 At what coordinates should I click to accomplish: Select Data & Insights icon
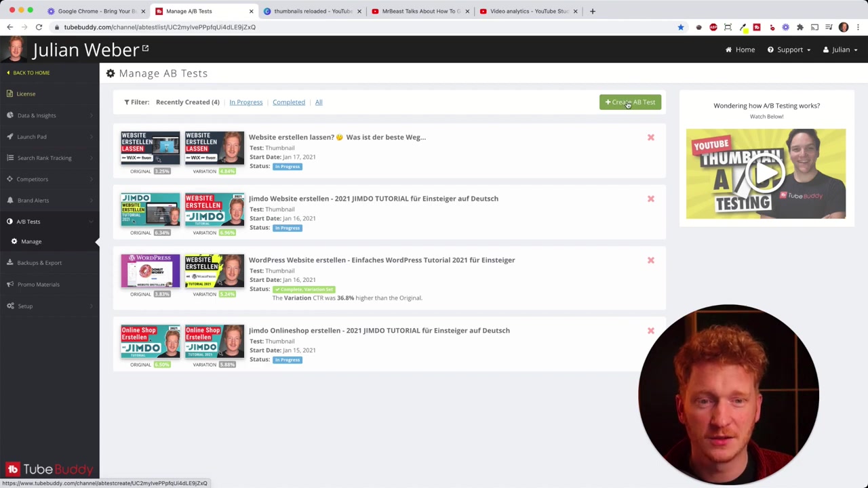coord(10,115)
